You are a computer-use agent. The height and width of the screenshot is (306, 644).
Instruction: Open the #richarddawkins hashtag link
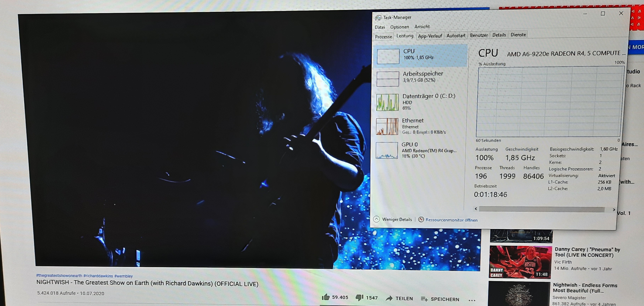click(x=98, y=276)
